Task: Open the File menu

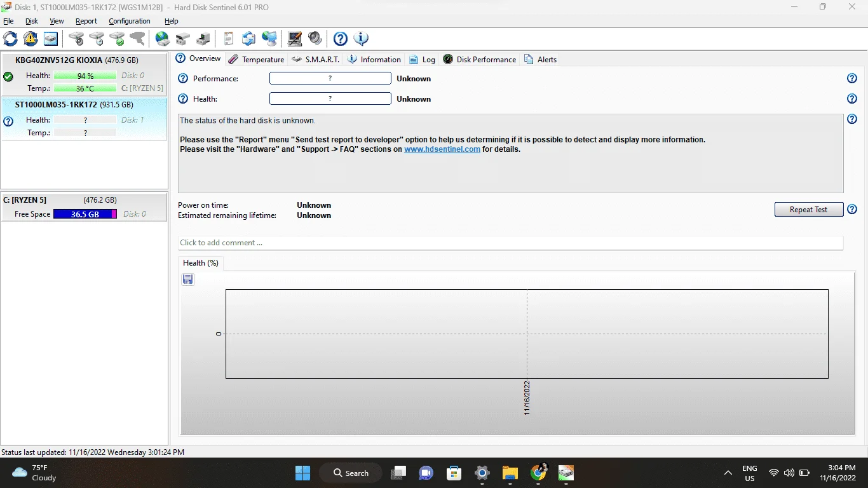Action: 8,21
